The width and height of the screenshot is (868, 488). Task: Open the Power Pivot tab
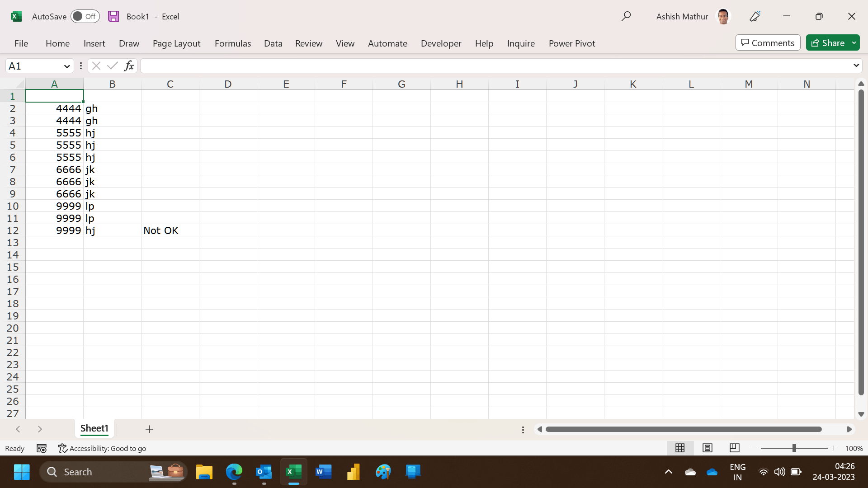pyautogui.click(x=572, y=43)
